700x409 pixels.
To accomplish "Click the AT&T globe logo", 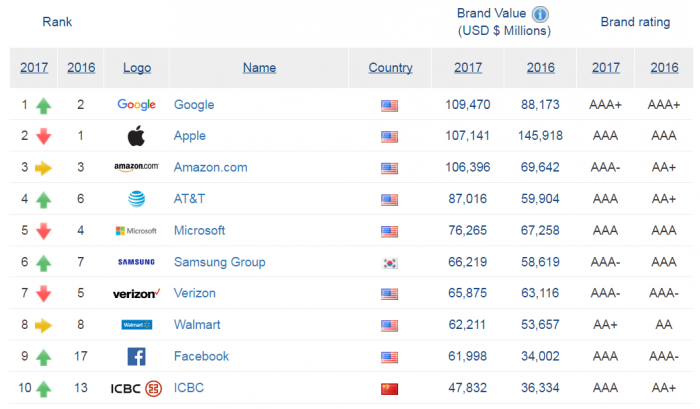I will pyautogui.click(x=137, y=199).
